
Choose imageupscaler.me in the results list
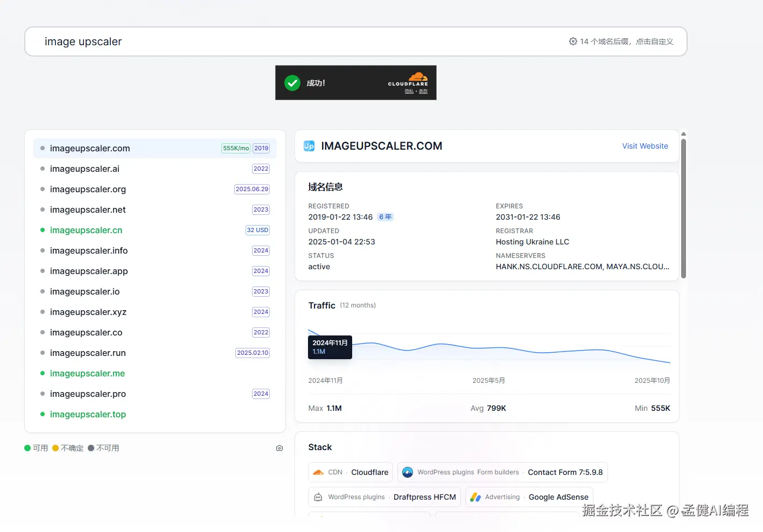pos(87,373)
